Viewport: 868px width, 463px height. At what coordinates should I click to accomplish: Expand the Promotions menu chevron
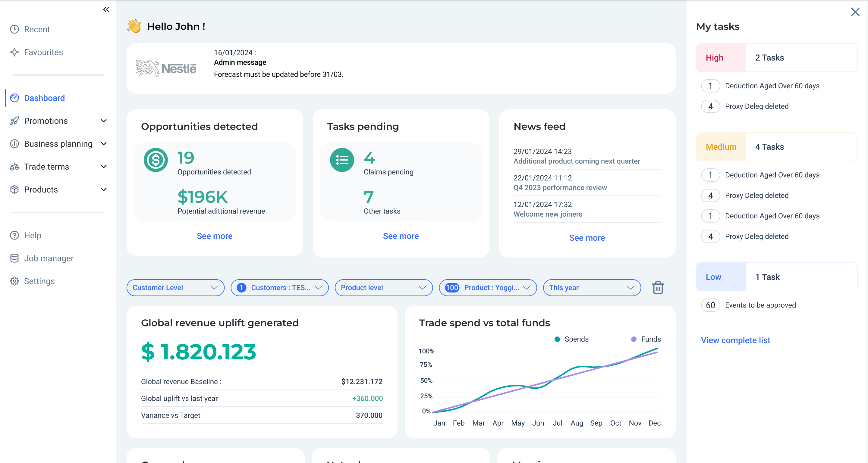(104, 121)
